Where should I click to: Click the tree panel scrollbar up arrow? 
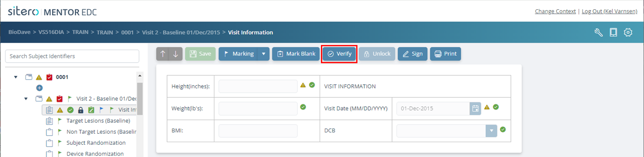[140, 75]
